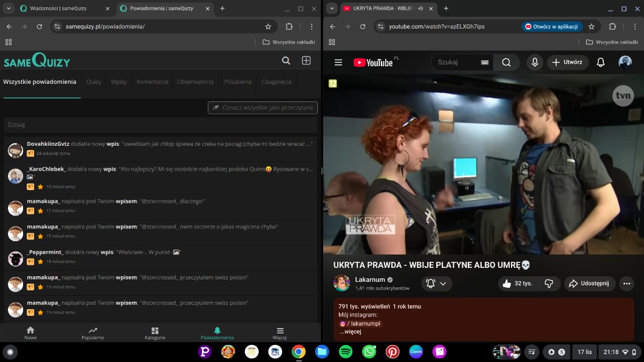Open YouTube hamburger guide menu
The height and width of the screenshot is (362, 644).
tap(338, 63)
